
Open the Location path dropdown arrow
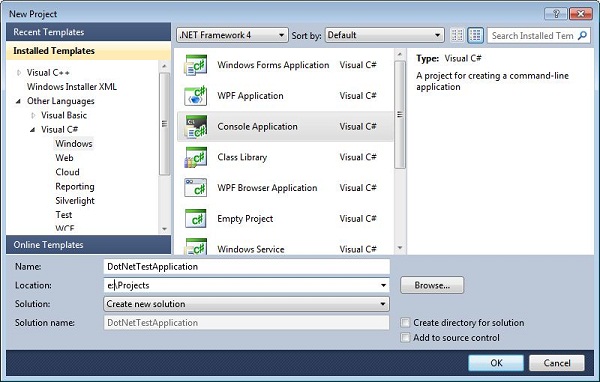coord(383,285)
